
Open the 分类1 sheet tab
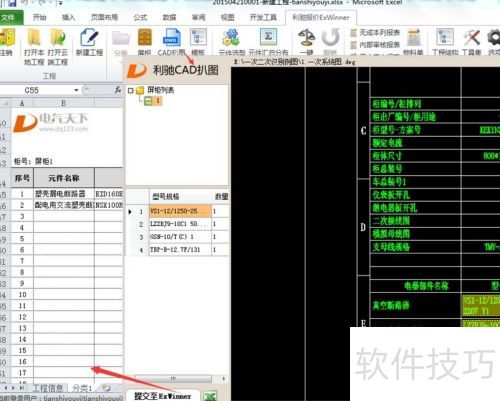tap(82, 388)
